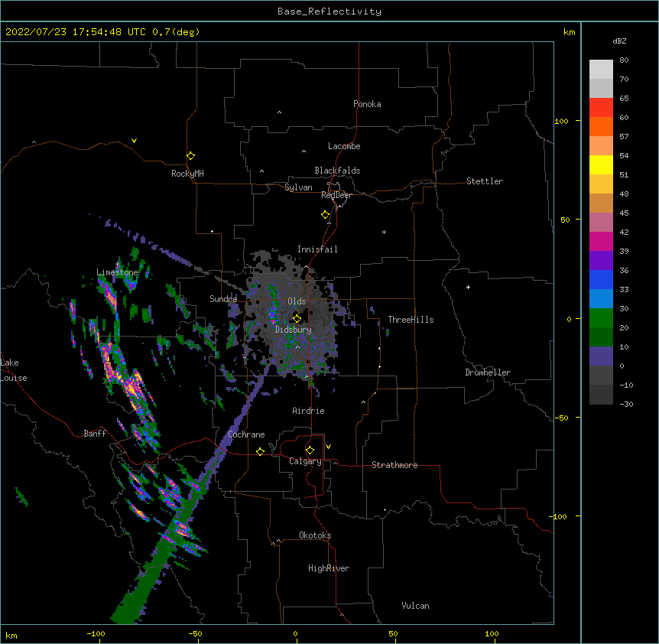Click the white plus marker north of Drumheller

pos(468,287)
